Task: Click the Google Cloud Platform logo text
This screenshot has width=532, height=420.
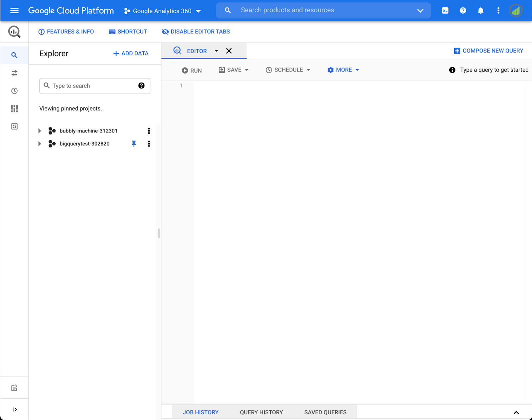Action: [x=71, y=11]
